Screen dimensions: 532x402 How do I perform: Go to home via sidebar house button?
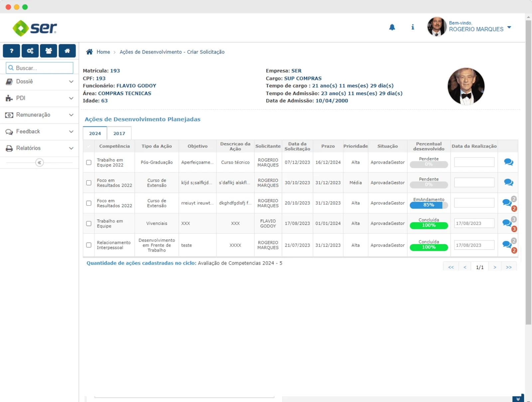[67, 51]
